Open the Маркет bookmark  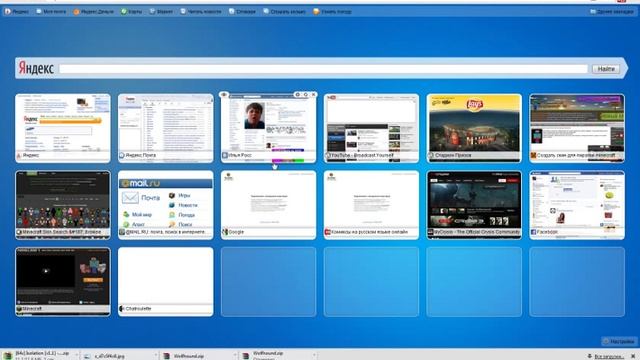(161, 12)
